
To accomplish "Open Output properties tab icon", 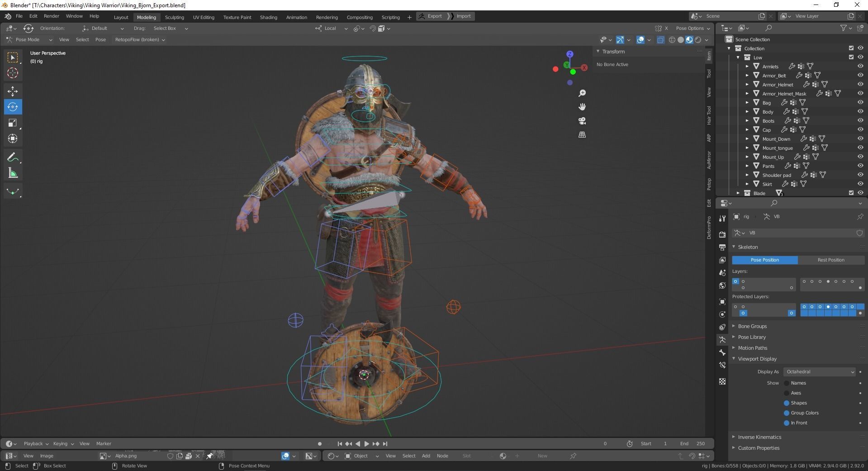I will pos(722,247).
